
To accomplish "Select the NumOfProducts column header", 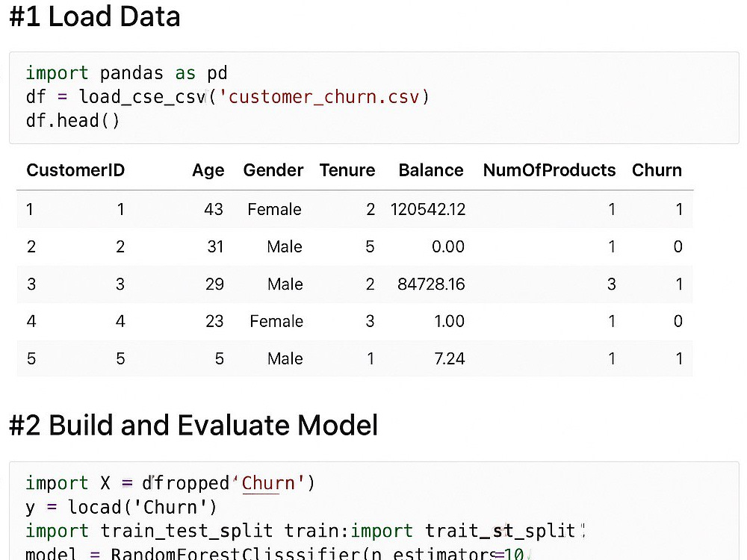I will click(x=549, y=170).
